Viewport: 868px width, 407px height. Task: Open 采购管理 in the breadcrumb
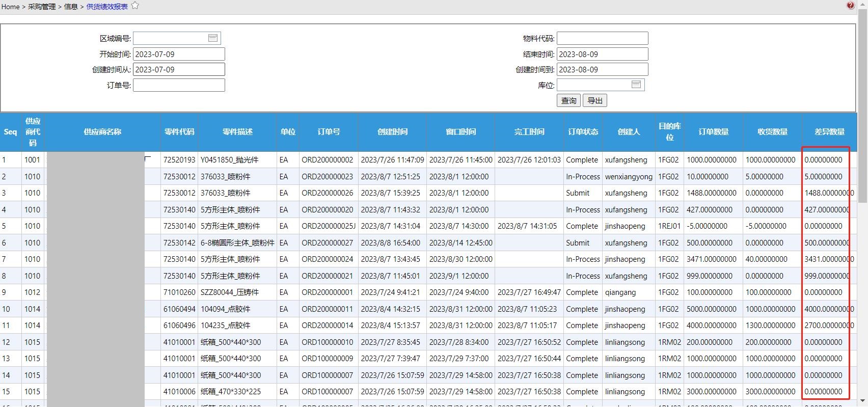[x=42, y=7]
